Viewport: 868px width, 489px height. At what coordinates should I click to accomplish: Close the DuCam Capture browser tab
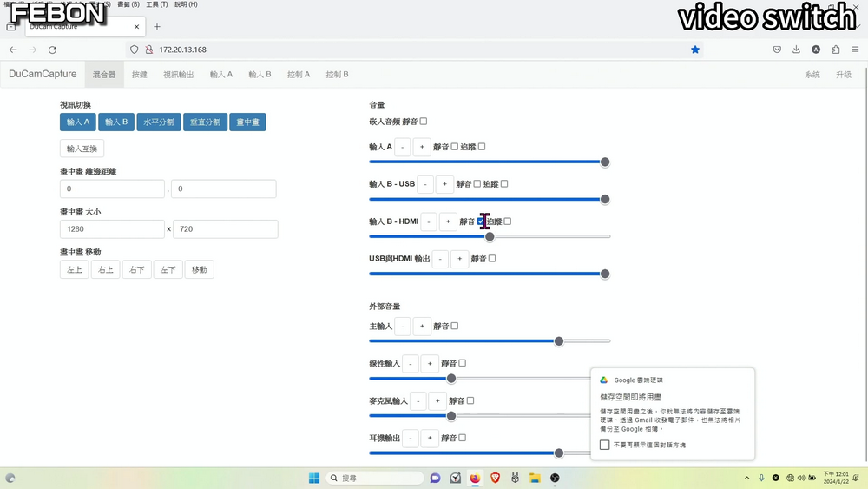pyautogui.click(x=137, y=27)
